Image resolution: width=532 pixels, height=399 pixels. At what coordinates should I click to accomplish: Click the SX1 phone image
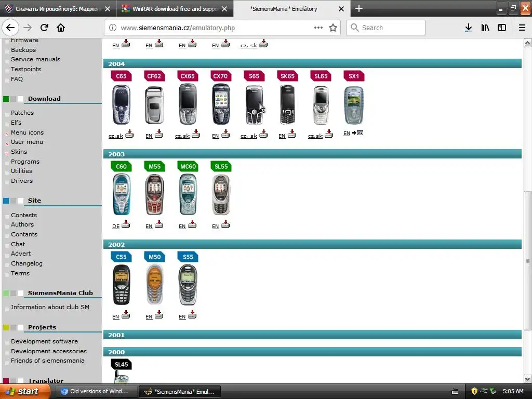[354, 105]
